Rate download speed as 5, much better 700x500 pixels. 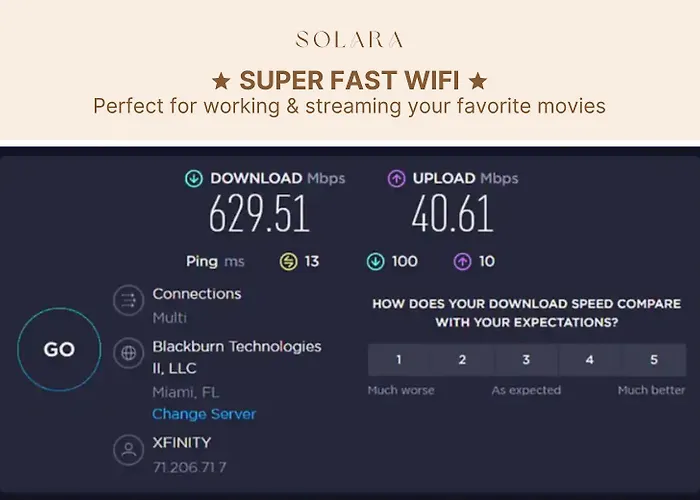654,360
